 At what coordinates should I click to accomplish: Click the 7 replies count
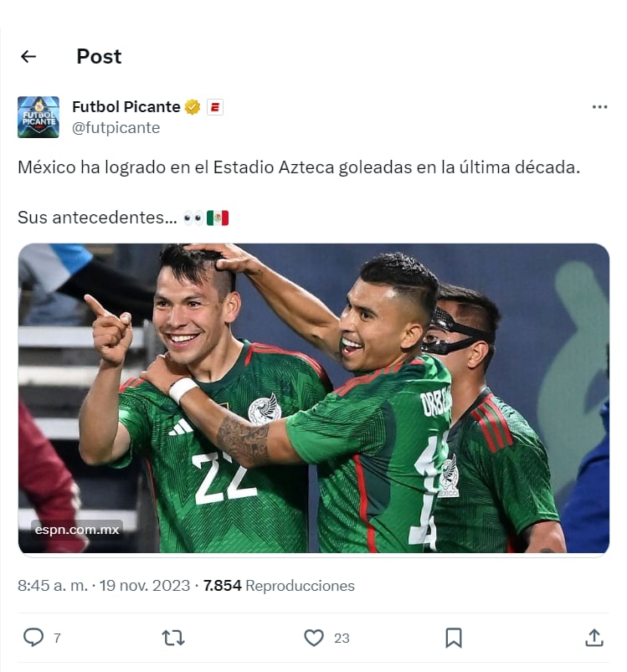pyautogui.click(x=57, y=639)
